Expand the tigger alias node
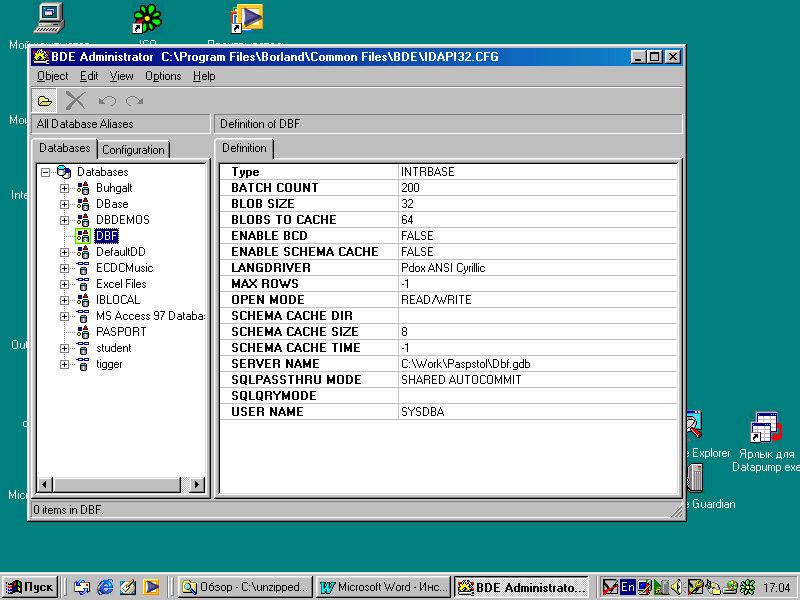Image resolution: width=800 pixels, height=600 pixels. point(64,364)
